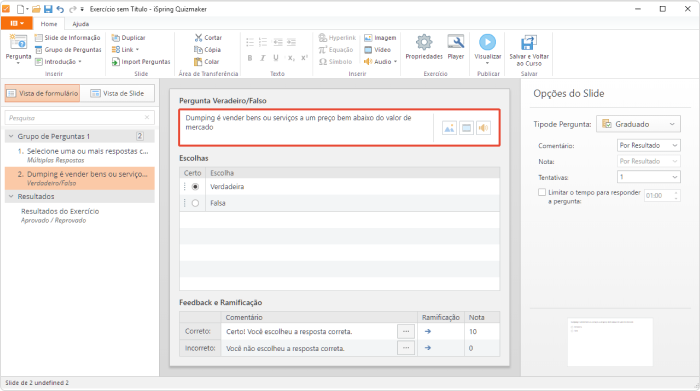Click Import Perguntas
Image resolution: width=700 pixels, height=391 pixels.
(x=141, y=62)
